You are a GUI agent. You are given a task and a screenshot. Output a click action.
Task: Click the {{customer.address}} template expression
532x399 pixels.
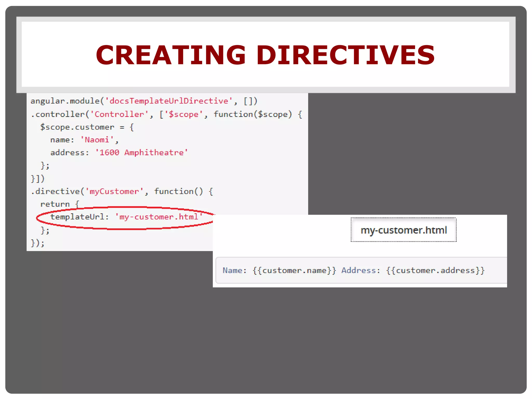[x=435, y=270]
